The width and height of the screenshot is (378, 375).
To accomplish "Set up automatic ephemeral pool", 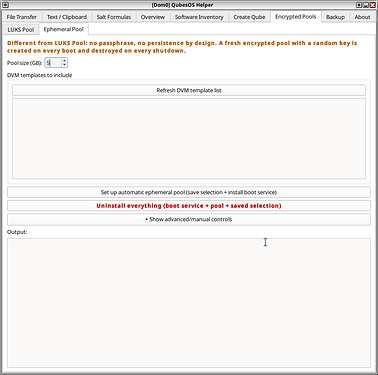I will click(189, 192).
